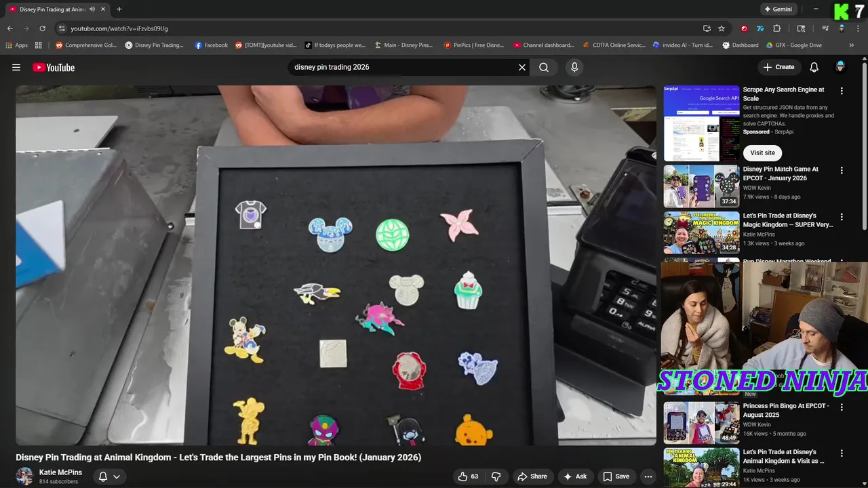Screen dimensions: 868x488
Task: Open Chrome three-dot menu
Action: [x=858, y=28]
